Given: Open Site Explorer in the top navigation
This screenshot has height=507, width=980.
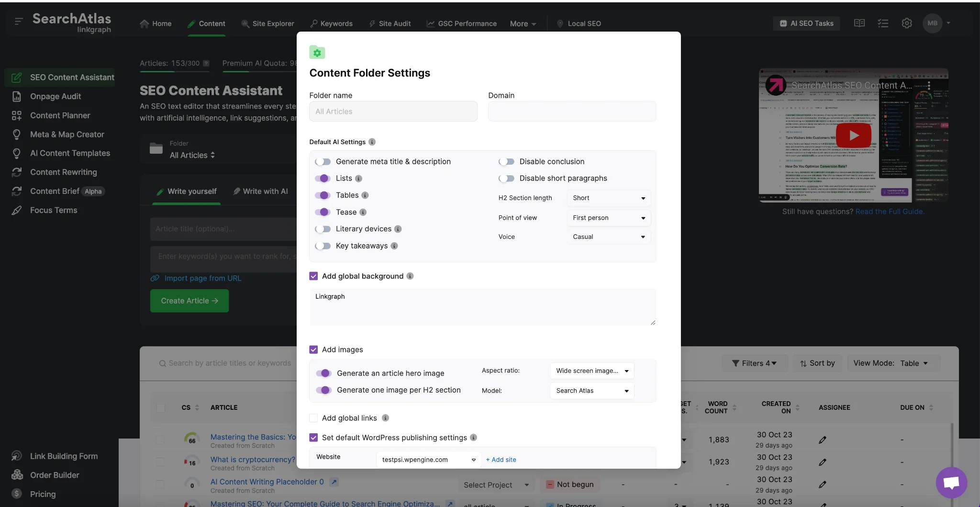Looking at the screenshot, I should [267, 23].
